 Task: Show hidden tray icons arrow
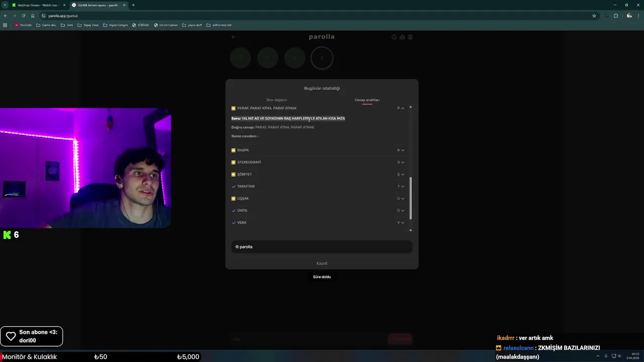point(598,356)
